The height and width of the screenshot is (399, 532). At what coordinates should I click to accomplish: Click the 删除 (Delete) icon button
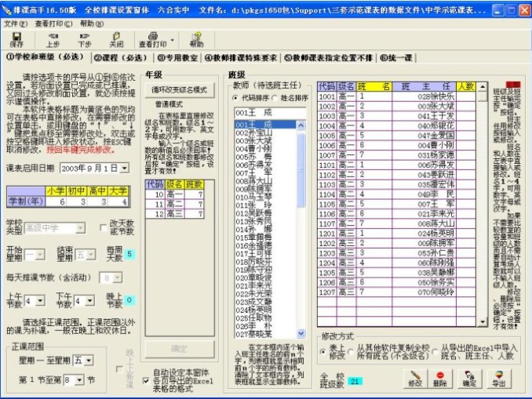[441, 380]
